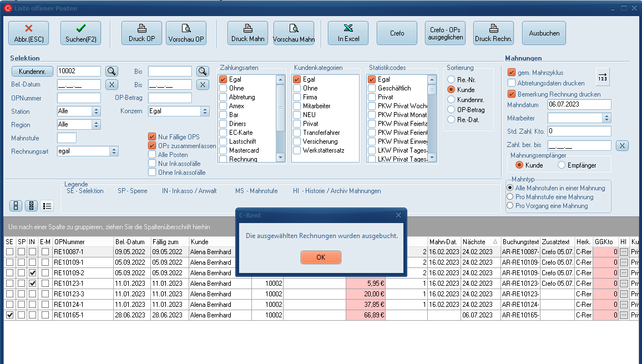Switch to the list view icon
Image resolution: width=642 pixels, height=364 pixels.
pyautogui.click(x=47, y=206)
